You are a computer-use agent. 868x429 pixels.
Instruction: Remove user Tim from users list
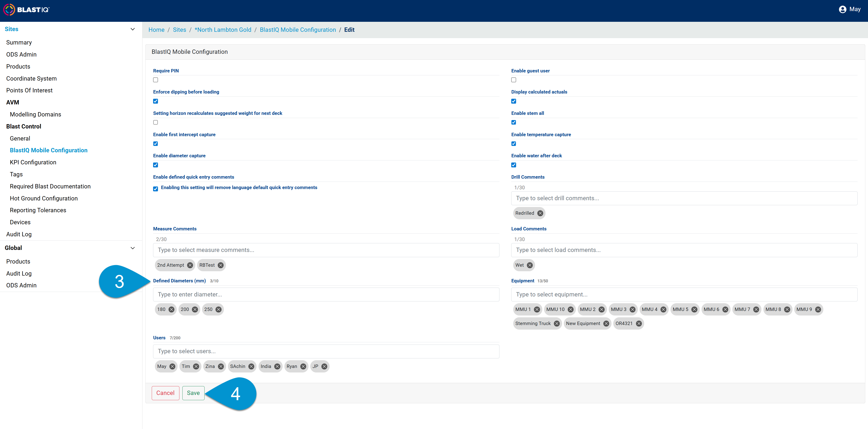click(x=196, y=366)
